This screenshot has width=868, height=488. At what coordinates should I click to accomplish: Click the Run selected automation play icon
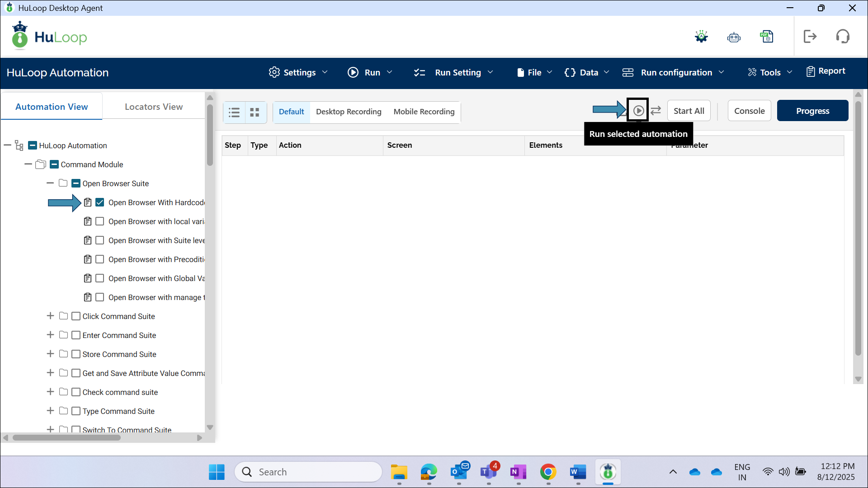click(638, 110)
